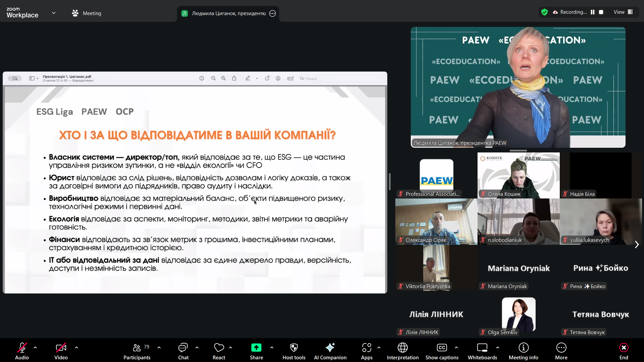Image resolution: width=644 pixels, height=362 pixels.
Task: Pause the recording
Action: [x=593, y=12]
